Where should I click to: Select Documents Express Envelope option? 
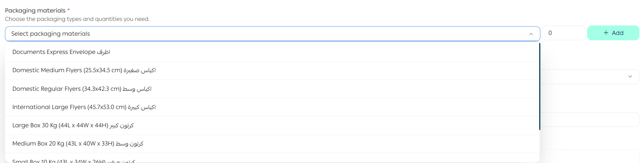click(61, 52)
